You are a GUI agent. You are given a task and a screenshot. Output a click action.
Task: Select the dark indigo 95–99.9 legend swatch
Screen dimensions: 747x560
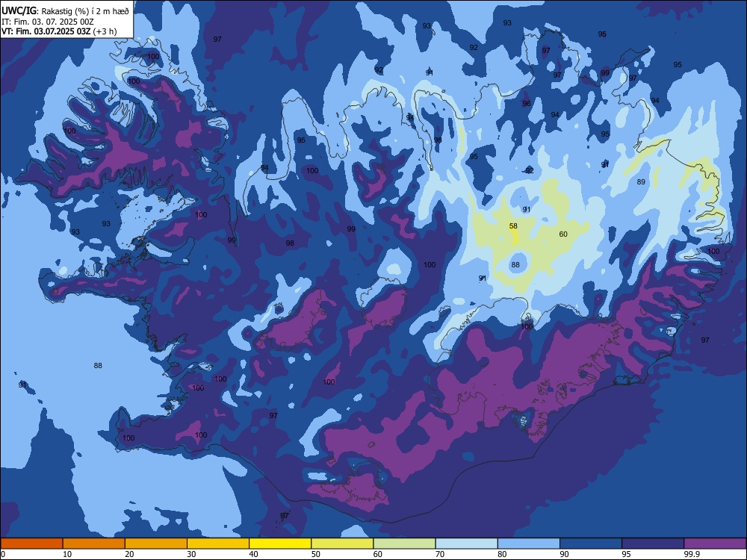coord(653,544)
